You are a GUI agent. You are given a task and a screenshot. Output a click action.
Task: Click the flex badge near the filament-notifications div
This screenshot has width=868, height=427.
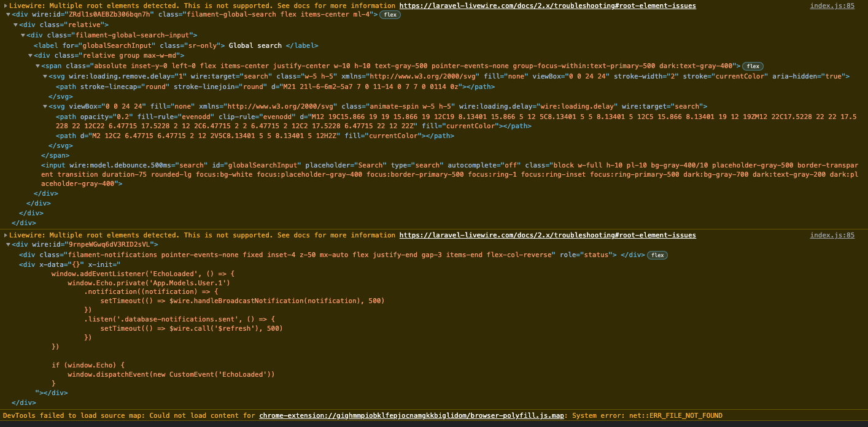tap(657, 255)
